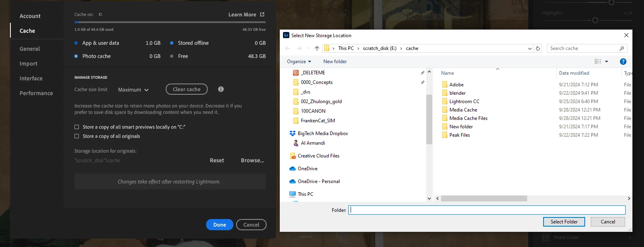Unpin the 0000_Concepts quick access item

(422, 82)
